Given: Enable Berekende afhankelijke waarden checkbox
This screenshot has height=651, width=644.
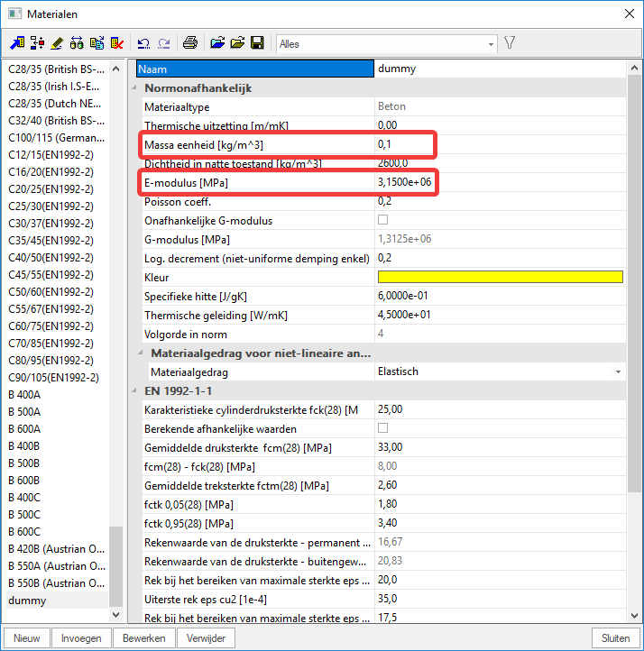Looking at the screenshot, I should point(382,428).
